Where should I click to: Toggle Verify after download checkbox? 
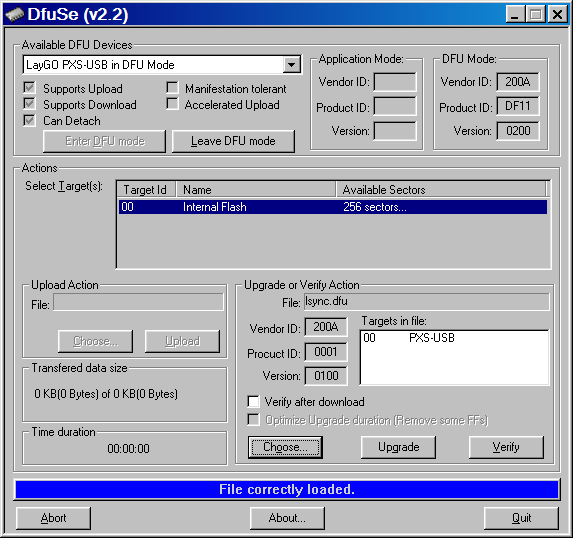253,402
